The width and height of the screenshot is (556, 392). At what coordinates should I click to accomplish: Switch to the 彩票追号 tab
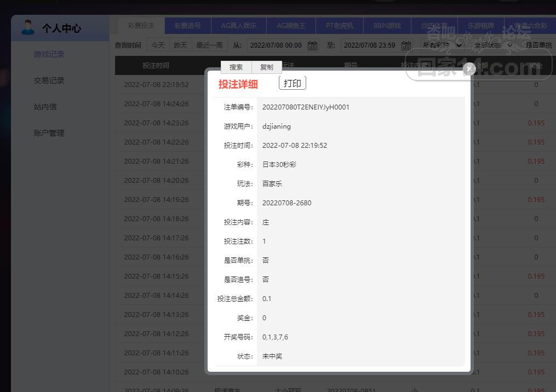187,26
